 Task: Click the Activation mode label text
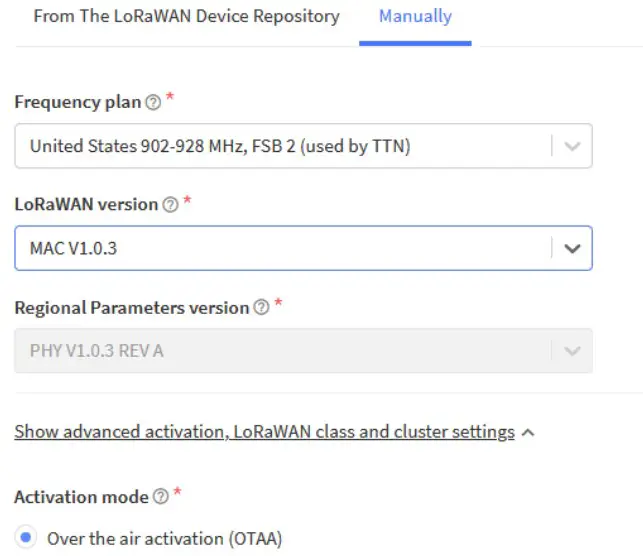pos(81,496)
